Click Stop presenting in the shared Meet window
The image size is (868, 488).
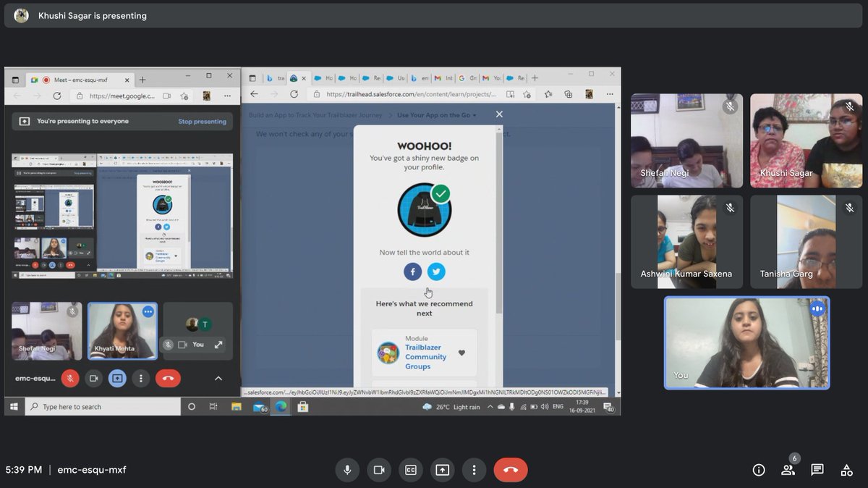click(x=203, y=122)
